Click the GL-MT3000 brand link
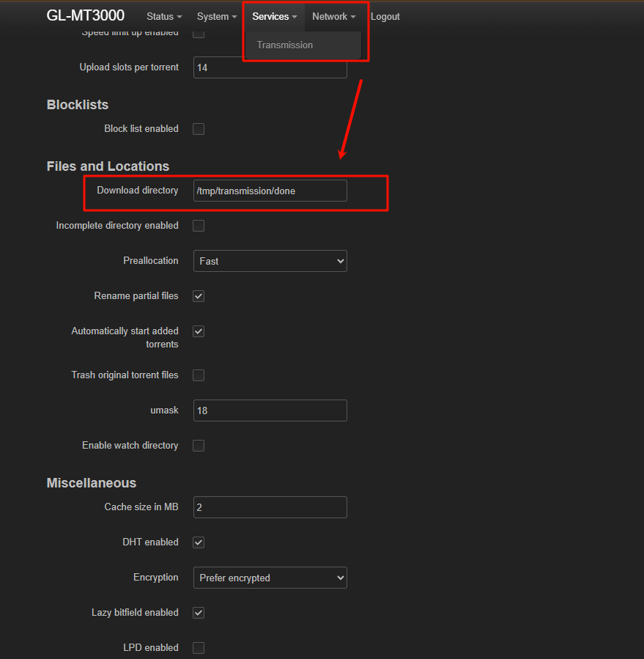The image size is (644, 659). (86, 15)
